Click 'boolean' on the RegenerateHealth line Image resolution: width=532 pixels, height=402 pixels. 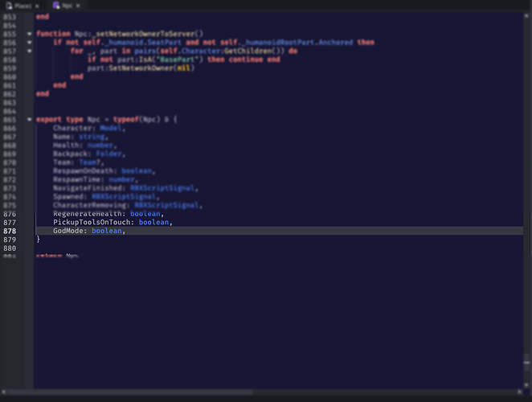tap(145, 214)
